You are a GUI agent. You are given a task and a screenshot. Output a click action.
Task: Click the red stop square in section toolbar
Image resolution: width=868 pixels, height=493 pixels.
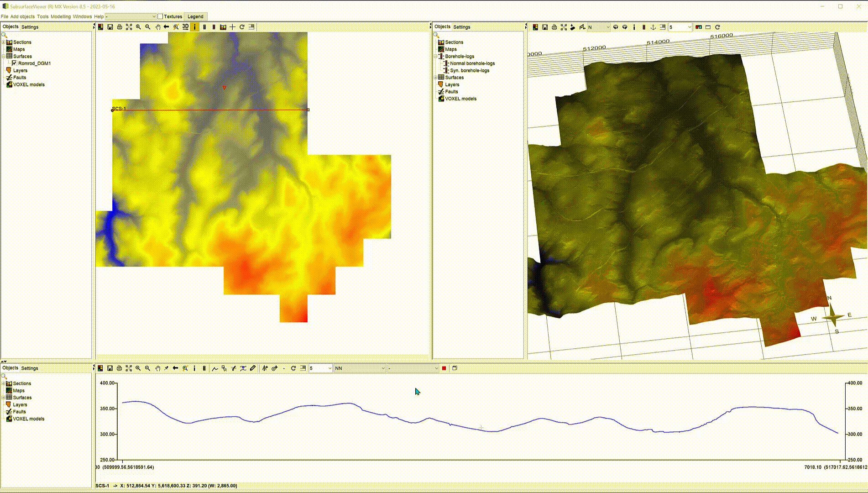[444, 368]
